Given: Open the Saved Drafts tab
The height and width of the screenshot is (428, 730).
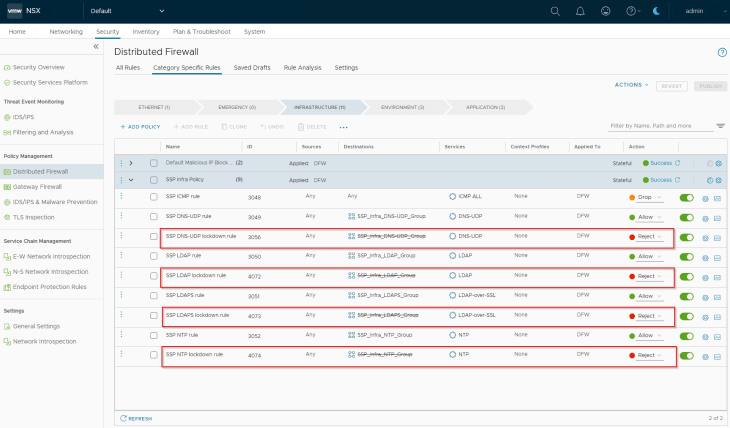Looking at the screenshot, I should click(x=252, y=68).
